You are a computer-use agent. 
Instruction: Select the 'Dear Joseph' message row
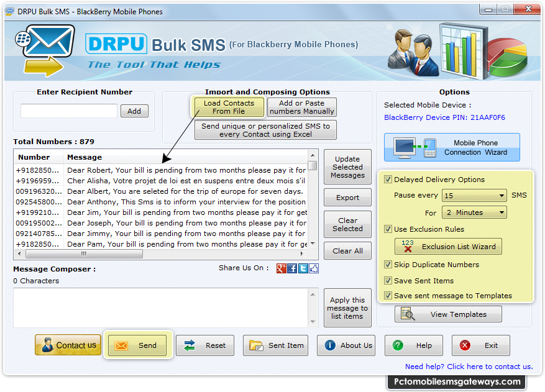point(161,223)
